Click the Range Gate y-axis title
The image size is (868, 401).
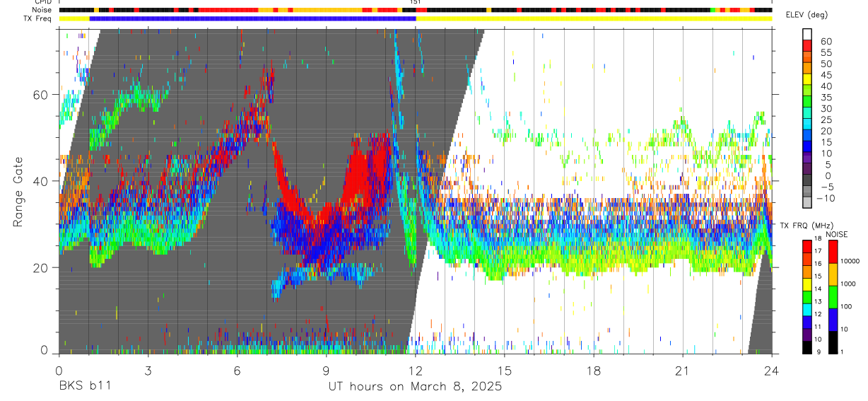[x=18, y=192]
